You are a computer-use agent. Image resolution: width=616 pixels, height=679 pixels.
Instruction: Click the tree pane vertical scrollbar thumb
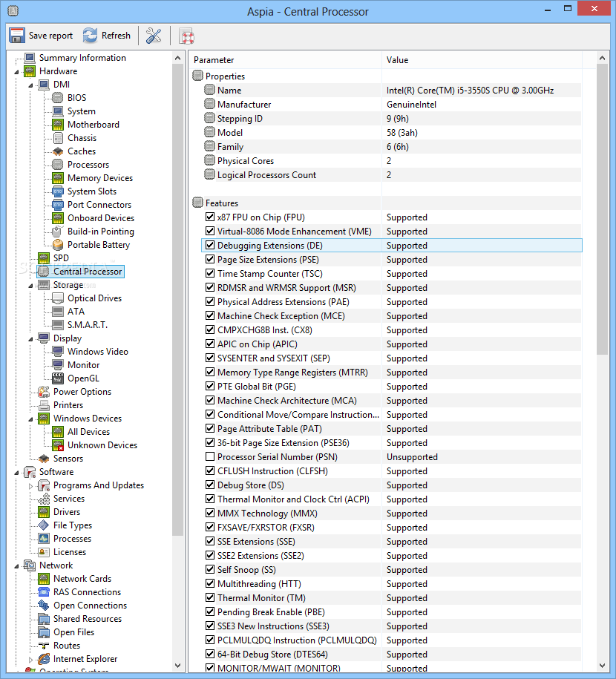pyautogui.click(x=177, y=300)
